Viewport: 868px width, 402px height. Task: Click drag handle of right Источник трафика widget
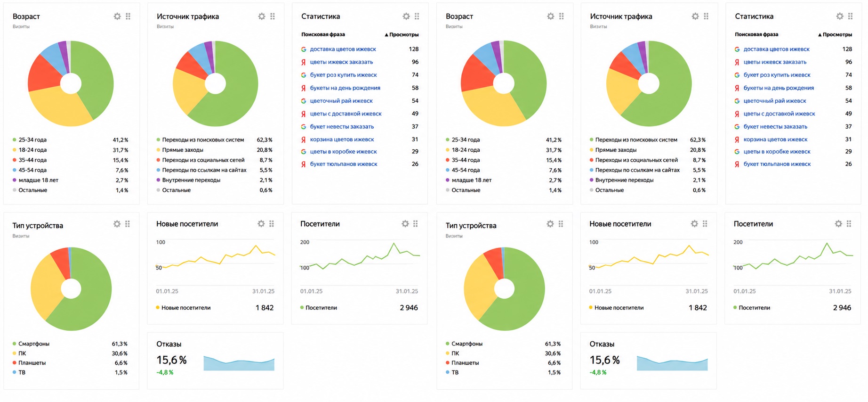point(706,16)
